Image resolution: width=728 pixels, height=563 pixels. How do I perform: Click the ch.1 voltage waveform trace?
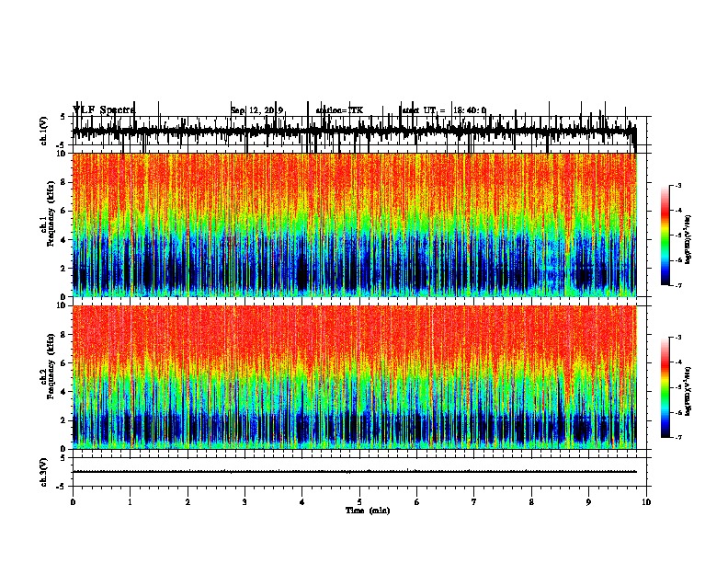[355, 131]
